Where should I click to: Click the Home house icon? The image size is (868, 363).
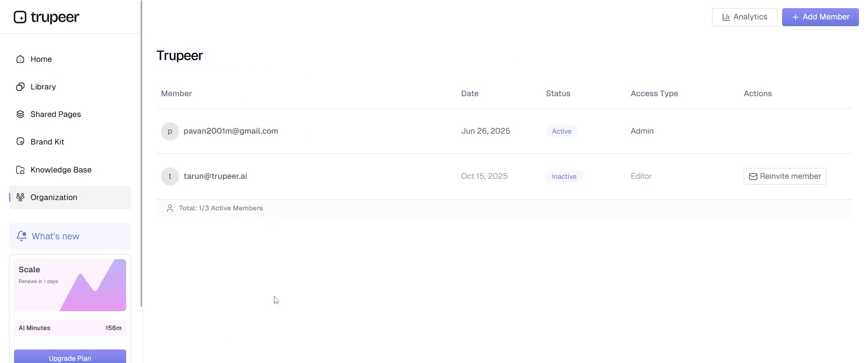[20, 59]
